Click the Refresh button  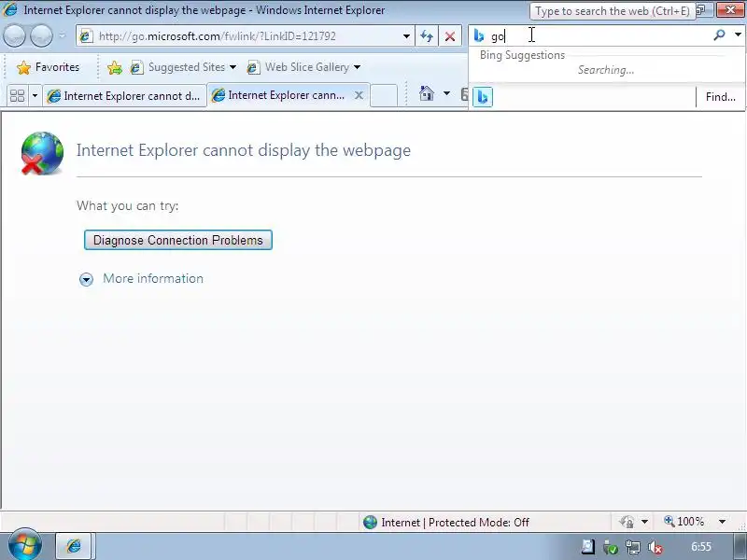click(x=427, y=36)
